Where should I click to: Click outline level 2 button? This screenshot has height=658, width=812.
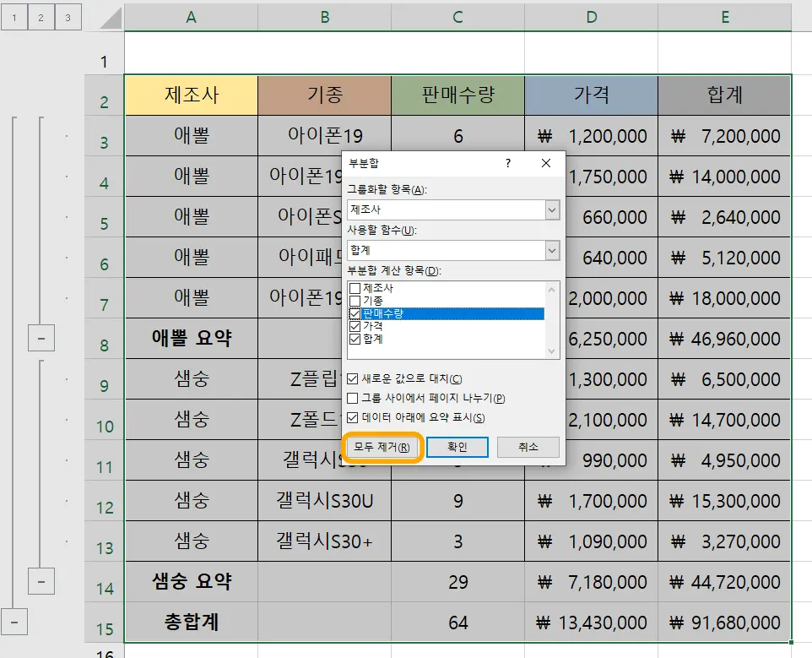point(41,17)
